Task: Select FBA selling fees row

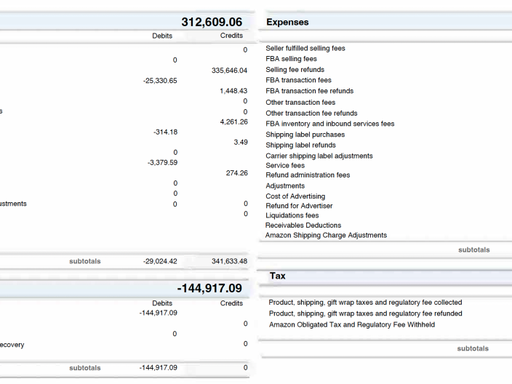Action: tap(291, 59)
